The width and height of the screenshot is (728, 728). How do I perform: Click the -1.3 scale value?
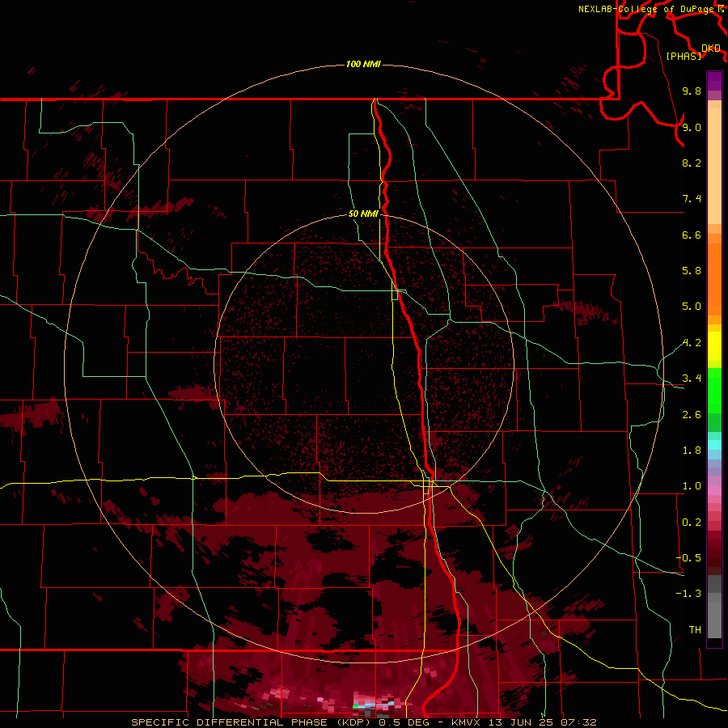click(688, 594)
